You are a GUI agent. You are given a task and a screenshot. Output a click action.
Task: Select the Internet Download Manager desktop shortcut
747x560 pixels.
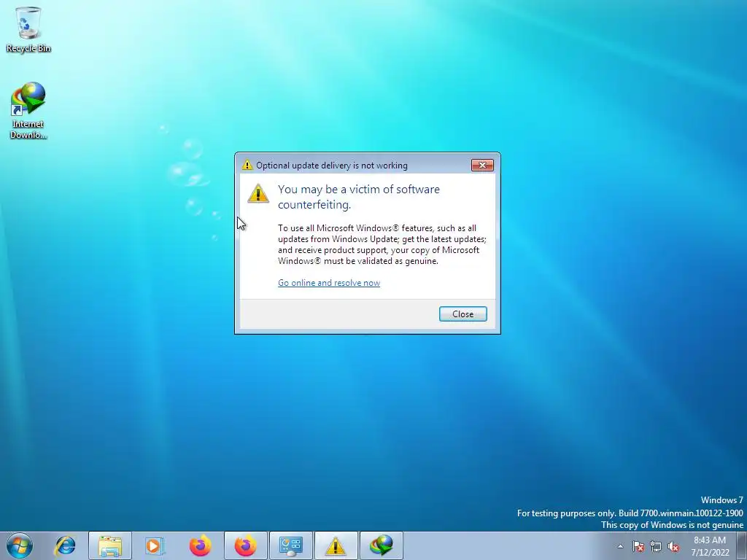28,111
